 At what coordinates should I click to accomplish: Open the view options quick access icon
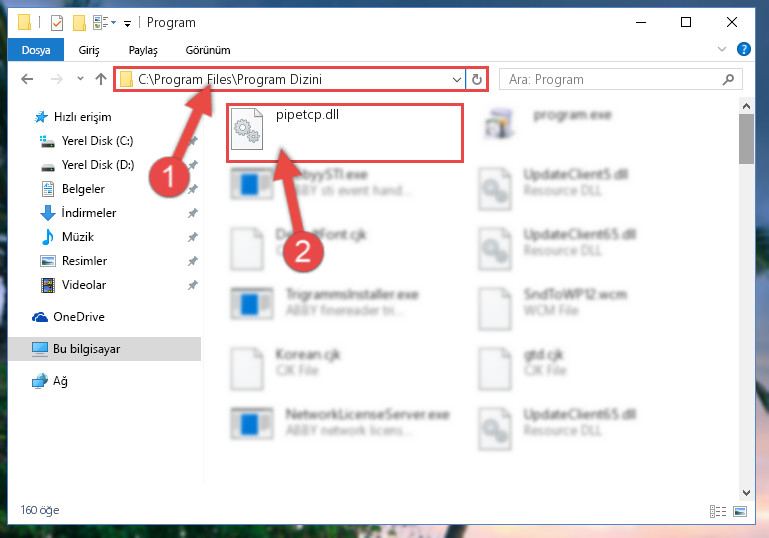tap(104, 23)
